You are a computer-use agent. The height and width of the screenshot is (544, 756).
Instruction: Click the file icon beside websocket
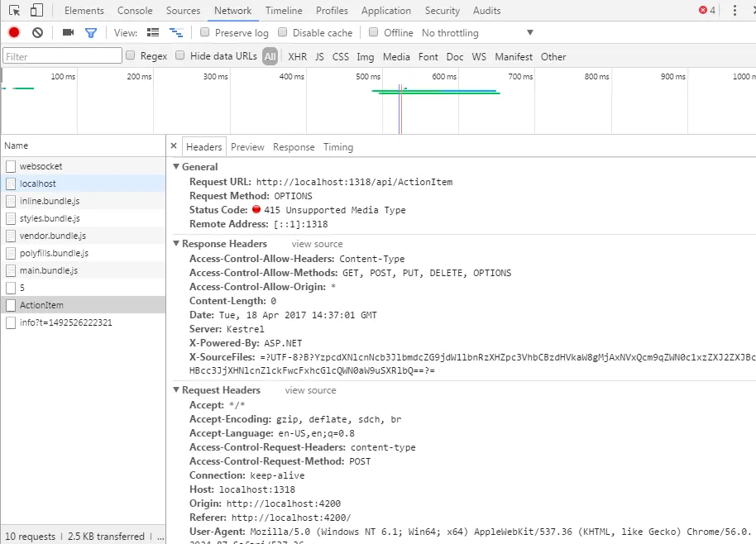(x=11, y=166)
